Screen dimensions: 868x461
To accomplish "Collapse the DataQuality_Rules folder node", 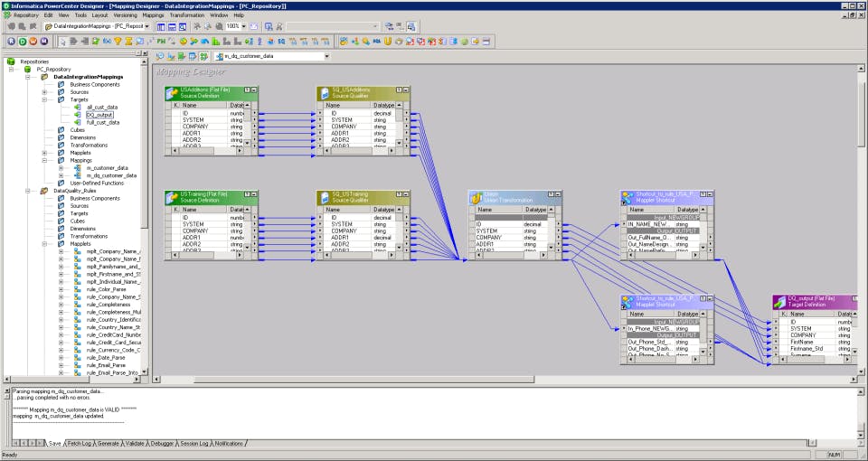I will click(x=29, y=191).
